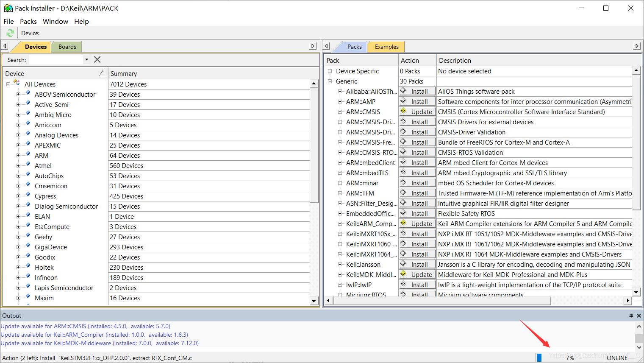Click the diamond icon on Keil::ARM_Compiler Update
This screenshot has height=363, width=644.
[x=403, y=223]
